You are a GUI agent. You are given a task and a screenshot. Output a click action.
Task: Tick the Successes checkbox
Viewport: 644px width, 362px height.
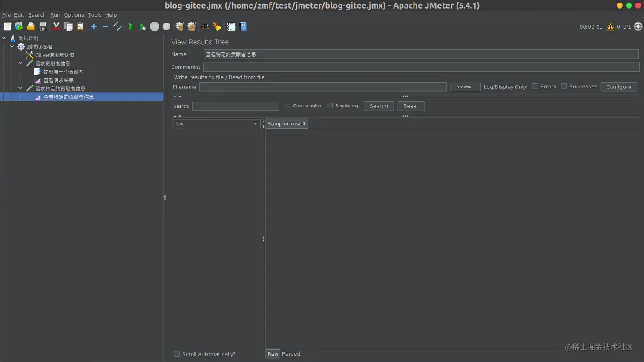(564, 86)
